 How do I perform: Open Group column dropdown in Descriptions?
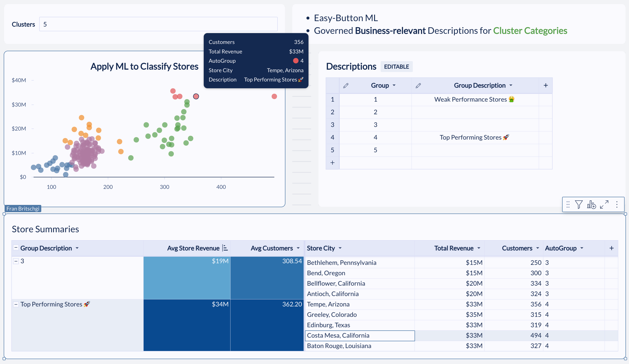(394, 85)
